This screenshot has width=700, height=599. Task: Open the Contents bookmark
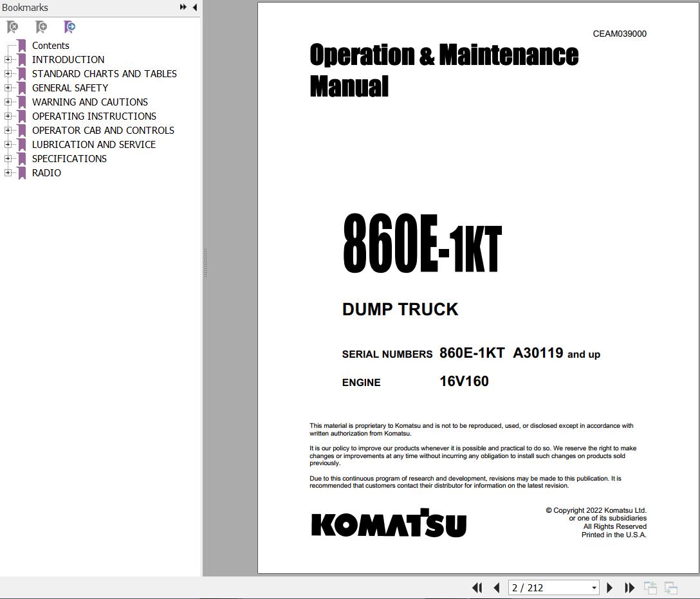point(50,46)
